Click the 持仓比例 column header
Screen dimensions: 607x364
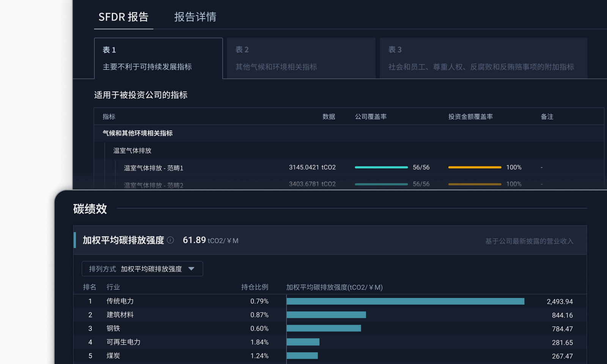pos(255,287)
